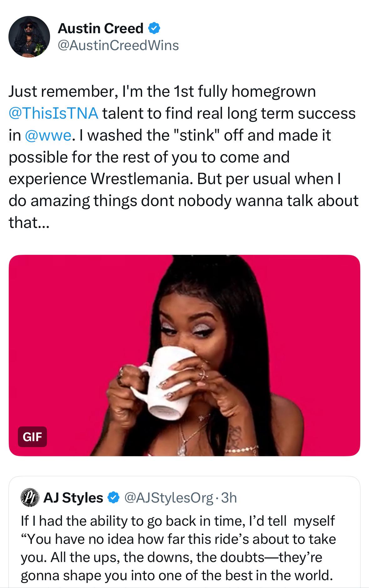Image resolution: width=369 pixels, height=588 pixels.
Task: Open the @wwe mention link
Action: click(x=48, y=135)
